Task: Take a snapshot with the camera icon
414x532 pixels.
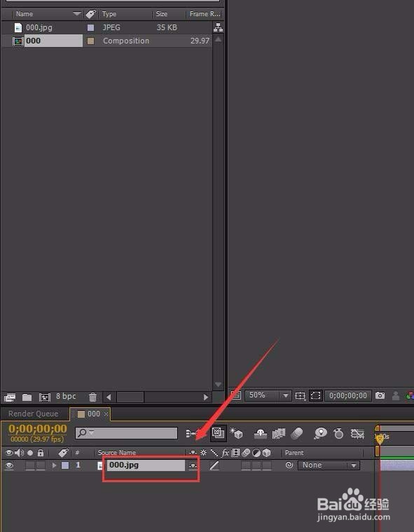Action: (x=380, y=395)
